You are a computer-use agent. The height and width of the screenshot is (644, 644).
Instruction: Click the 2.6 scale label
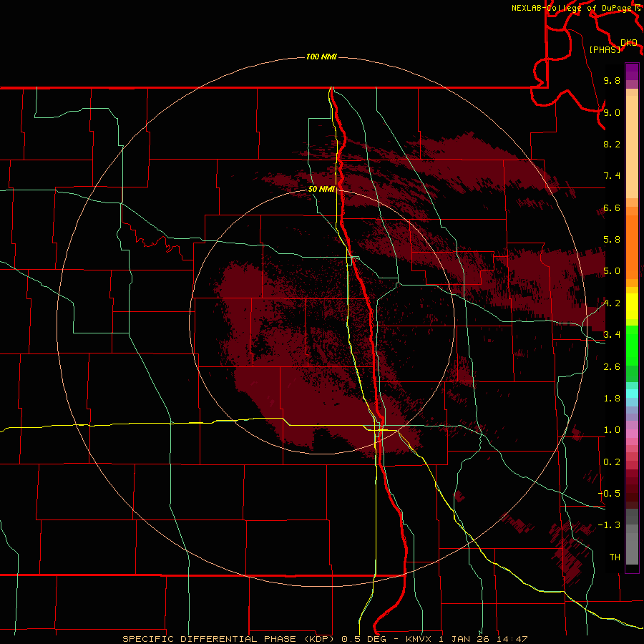pyautogui.click(x=612, y=366)
